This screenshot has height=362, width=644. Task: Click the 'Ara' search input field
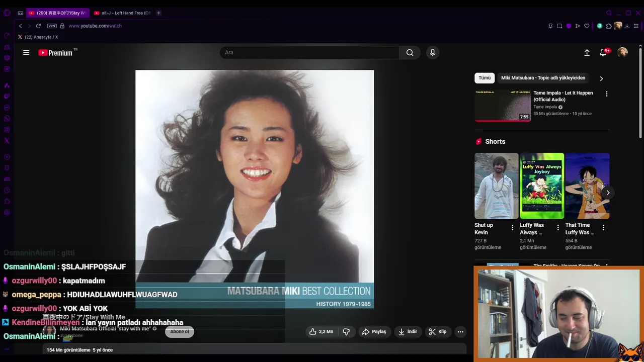coord(309,53)
